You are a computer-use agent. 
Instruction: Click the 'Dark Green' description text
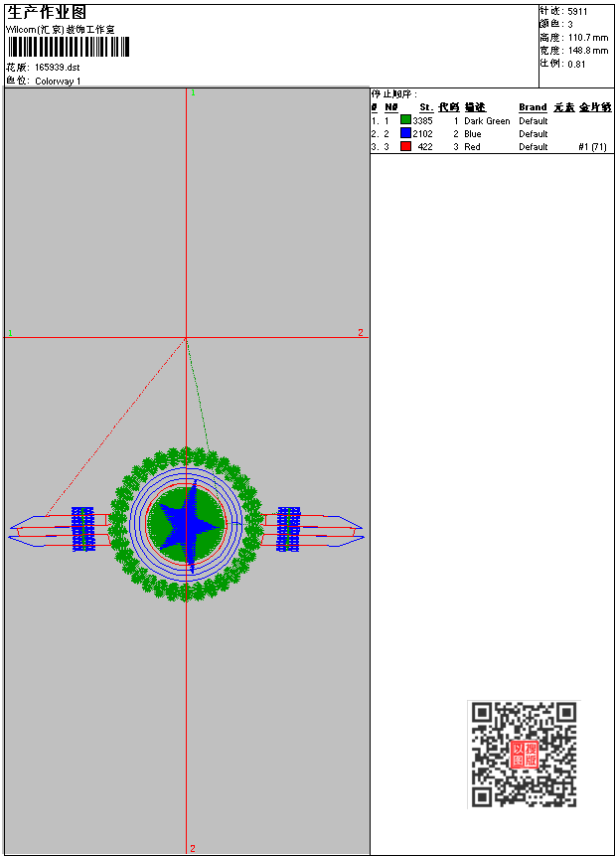(x=487, y=121)
